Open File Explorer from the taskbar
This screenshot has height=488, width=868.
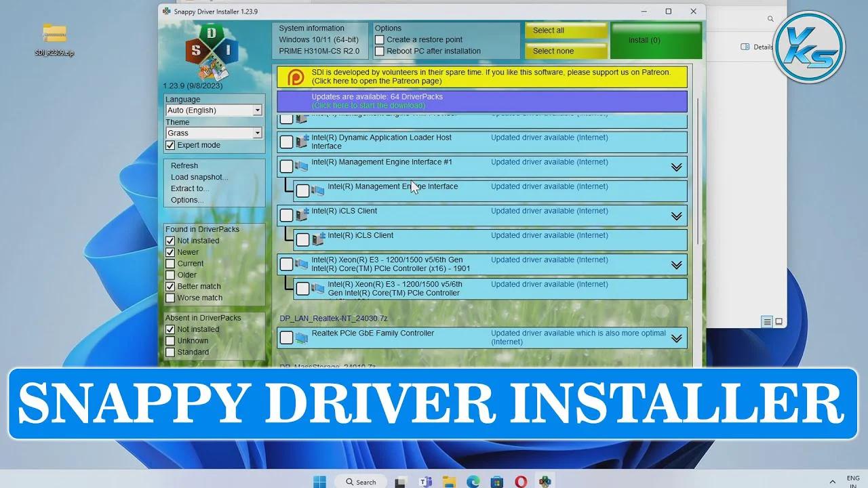click(449, 481)
